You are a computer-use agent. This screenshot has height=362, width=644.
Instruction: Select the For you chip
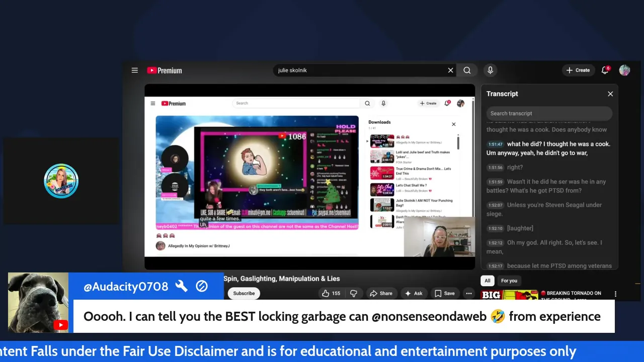click(509, 281)
